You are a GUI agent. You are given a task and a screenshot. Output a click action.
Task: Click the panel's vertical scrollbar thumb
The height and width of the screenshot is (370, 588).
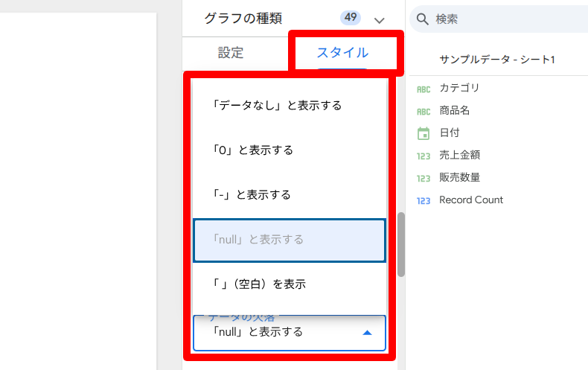point(401,244)
